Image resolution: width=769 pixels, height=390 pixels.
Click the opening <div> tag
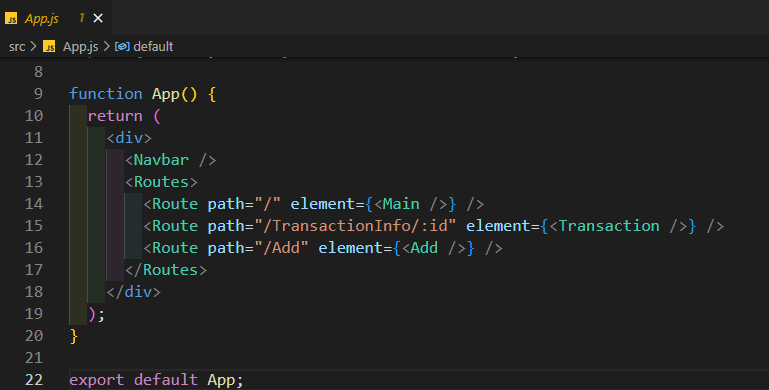click(x=129, y=138)
